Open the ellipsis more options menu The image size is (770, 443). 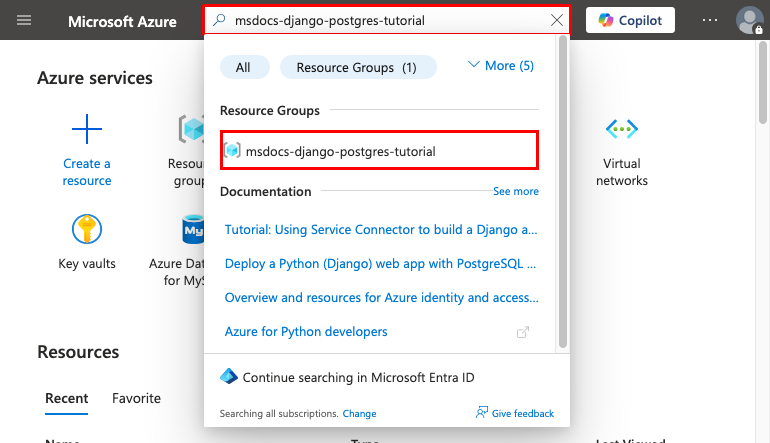point(710,20)
